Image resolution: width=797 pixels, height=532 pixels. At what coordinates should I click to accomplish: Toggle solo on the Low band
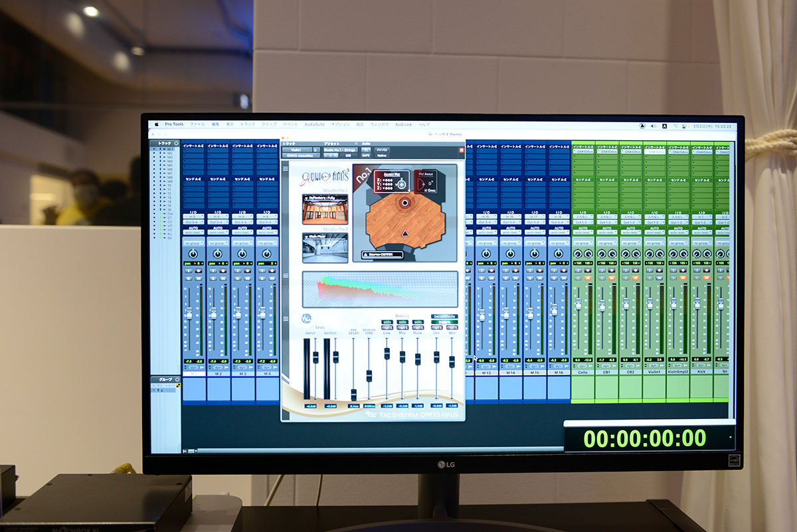pos(387,322)
